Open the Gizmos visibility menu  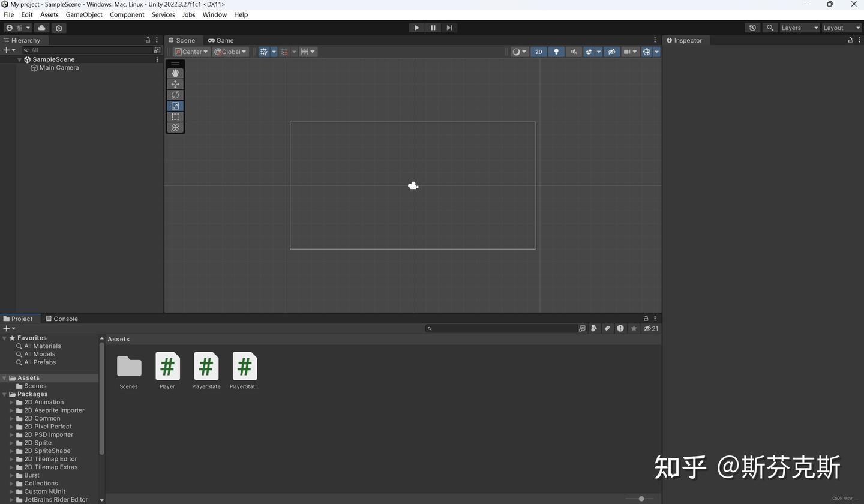pyautogui.click(x=646, y=52)
